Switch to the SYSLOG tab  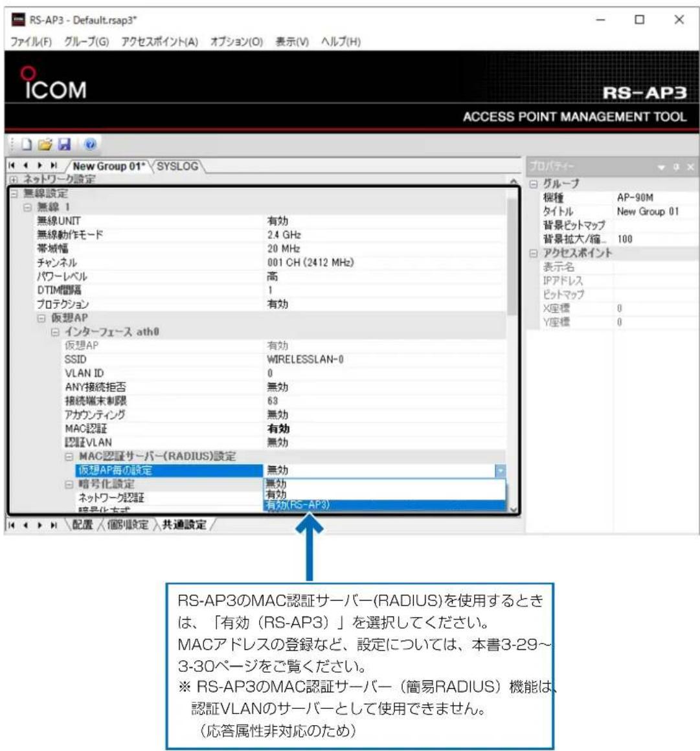[177, 166]
